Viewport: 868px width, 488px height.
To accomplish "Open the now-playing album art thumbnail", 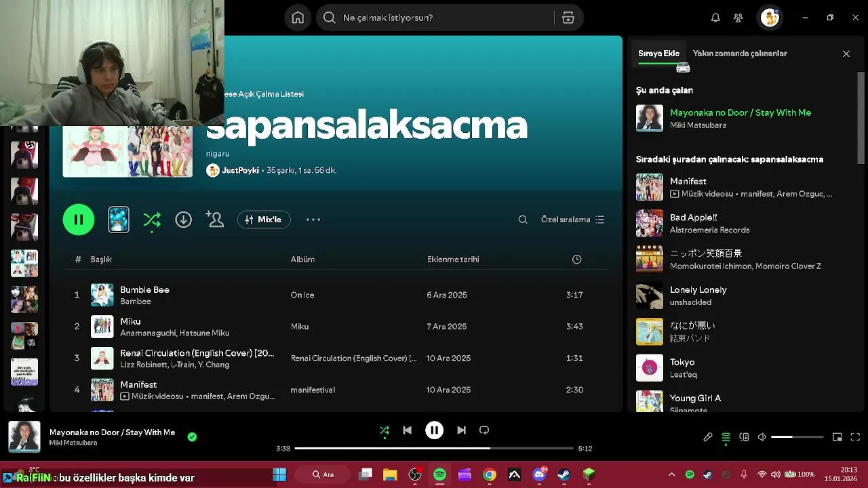I will click(x=24, y=437).
